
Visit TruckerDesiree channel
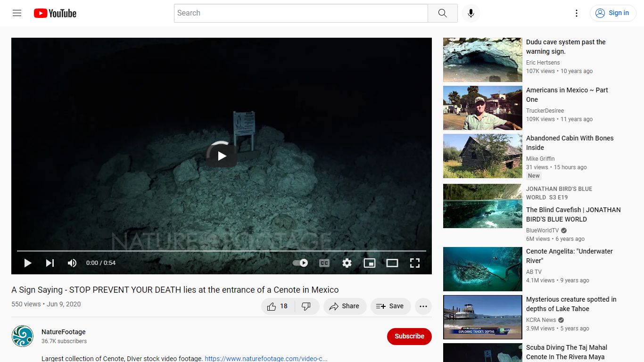(545, 111)
